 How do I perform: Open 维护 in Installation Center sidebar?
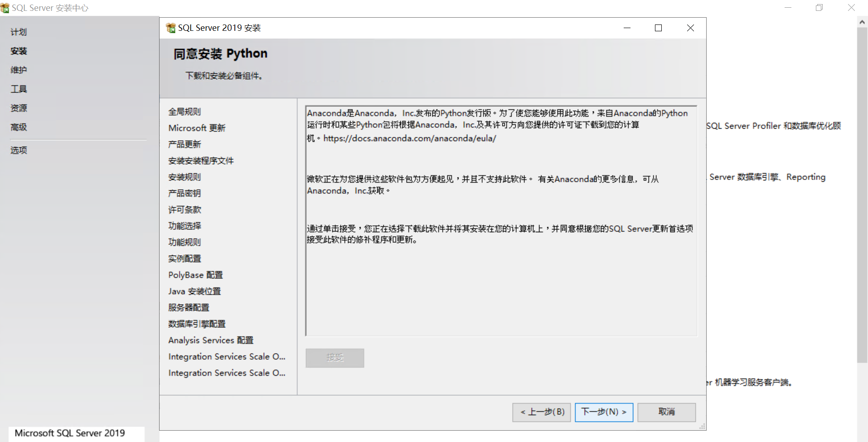(19, 70)
